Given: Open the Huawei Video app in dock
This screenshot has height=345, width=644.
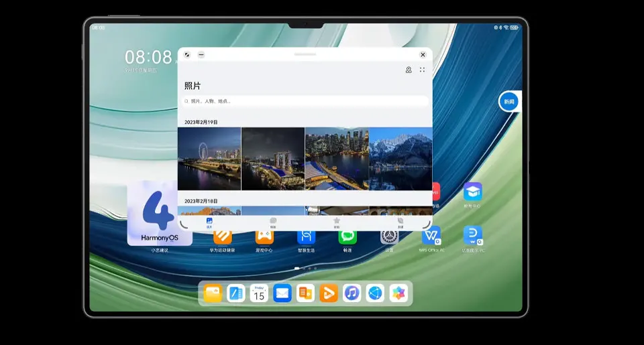Looking at the screenshot, I should (x=329, y=293).
